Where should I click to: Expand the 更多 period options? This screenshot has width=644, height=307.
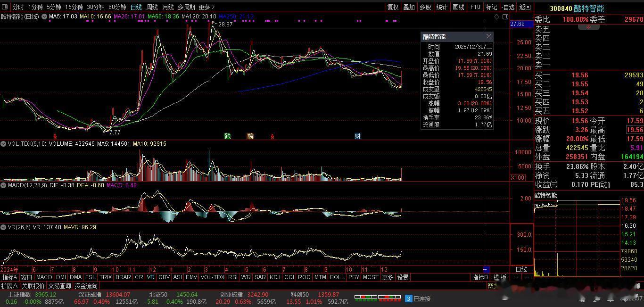pos(206,7)
